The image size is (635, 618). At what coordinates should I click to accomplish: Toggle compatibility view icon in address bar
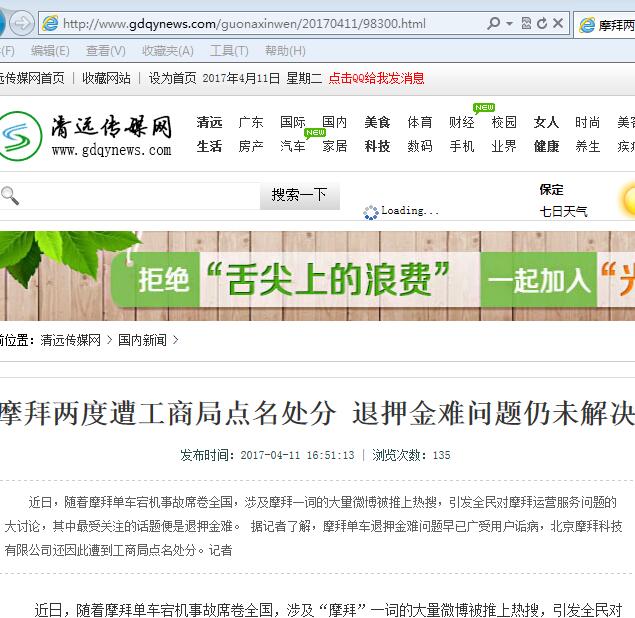[526, 23]
